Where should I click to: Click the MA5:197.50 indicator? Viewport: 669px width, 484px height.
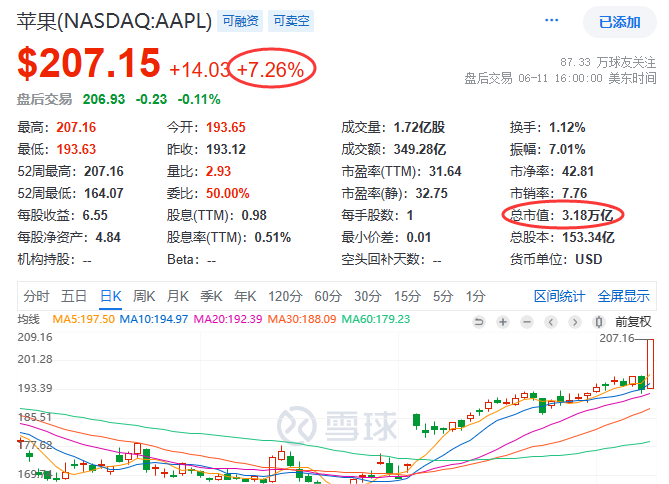(x=84, y=319)
